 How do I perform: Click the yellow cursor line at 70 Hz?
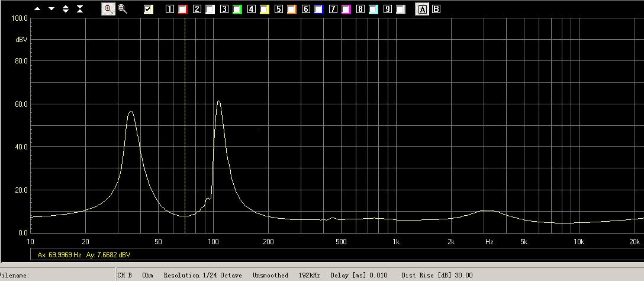pyautogui.click(x=185, y=119)
